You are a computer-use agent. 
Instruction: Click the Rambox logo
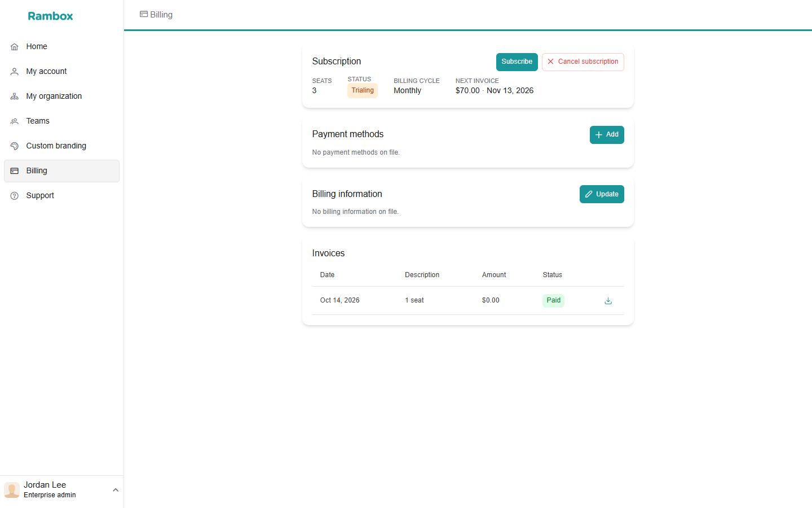[x=50, y=16]
